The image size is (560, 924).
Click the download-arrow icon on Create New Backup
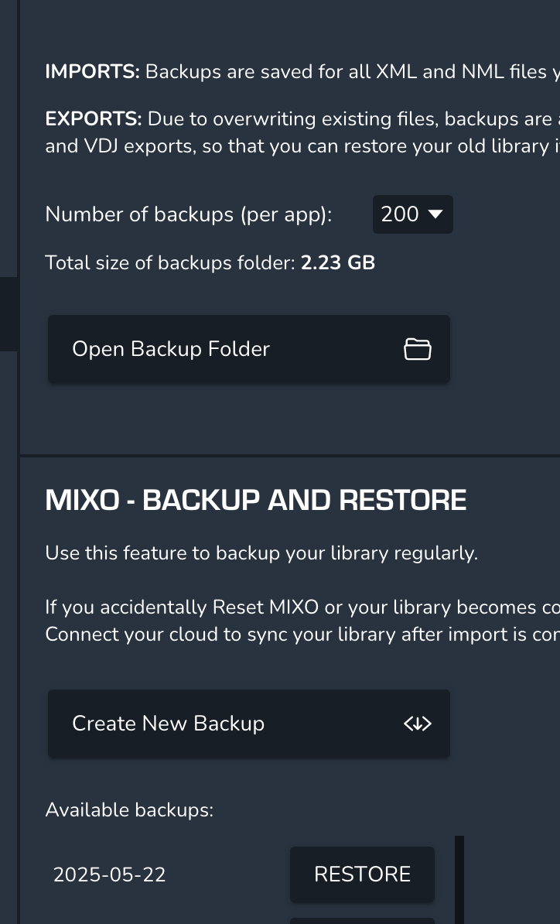418,724
